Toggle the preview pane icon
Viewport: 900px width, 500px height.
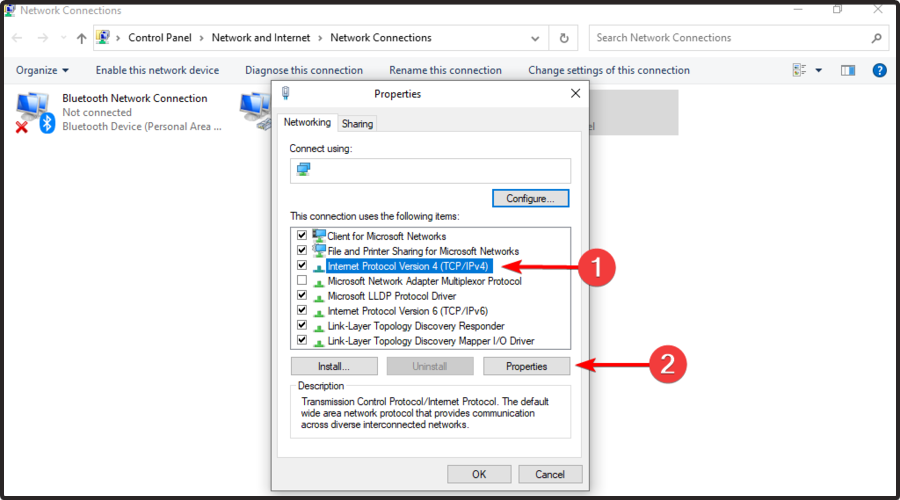[848, 70]
